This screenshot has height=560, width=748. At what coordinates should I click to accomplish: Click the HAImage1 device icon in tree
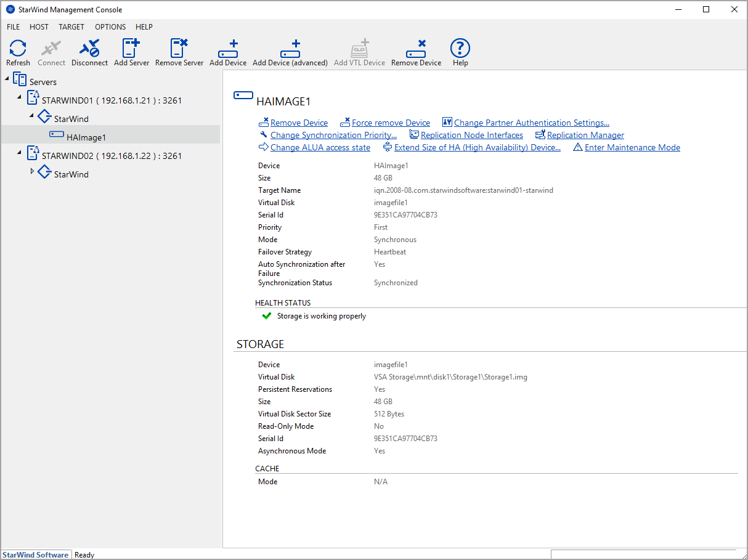57,134
